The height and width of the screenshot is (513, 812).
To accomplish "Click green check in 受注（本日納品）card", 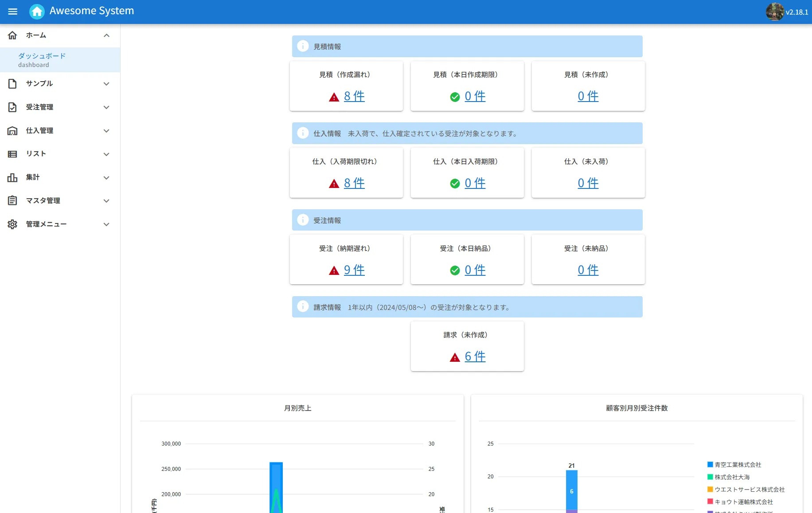I will coord(455,270).
